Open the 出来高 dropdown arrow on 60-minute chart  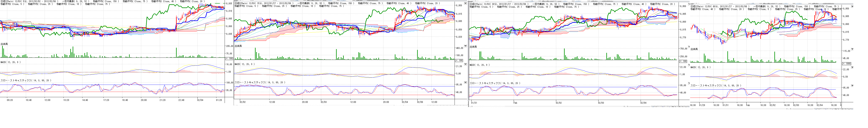[853, 49]
